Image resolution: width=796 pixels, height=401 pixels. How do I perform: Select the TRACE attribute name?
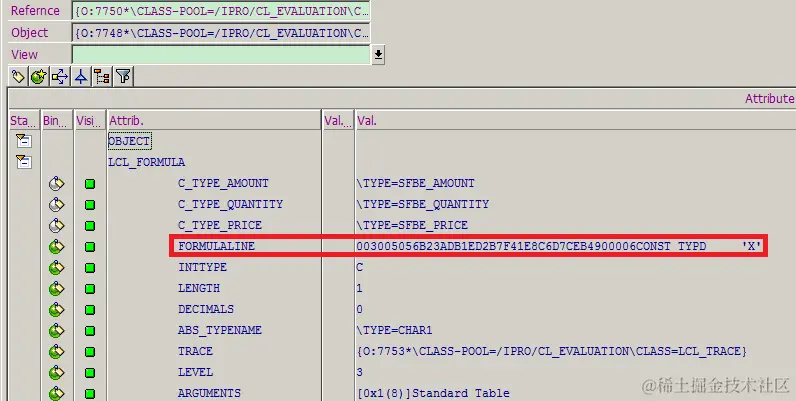point(195,351)
